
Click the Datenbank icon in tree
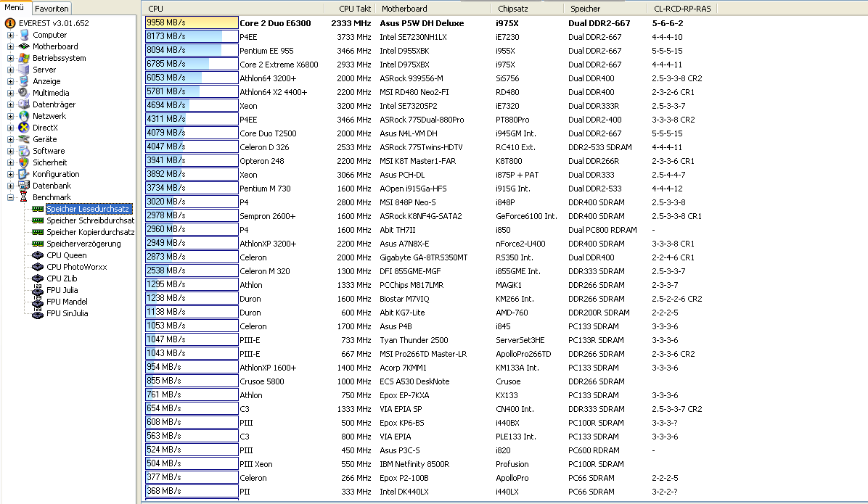(24, 186)
